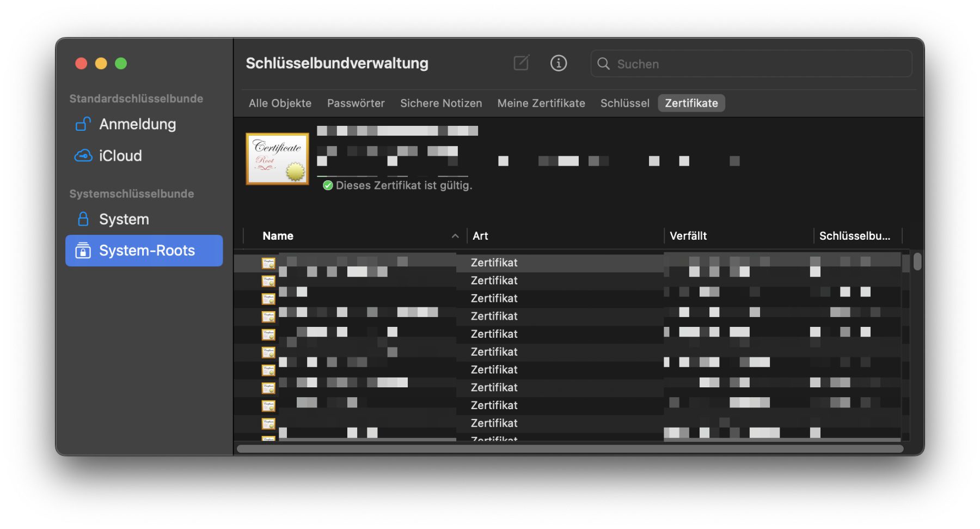
Task: Click the horizontal scrollbar at list bottom
Action: point(569,449)
